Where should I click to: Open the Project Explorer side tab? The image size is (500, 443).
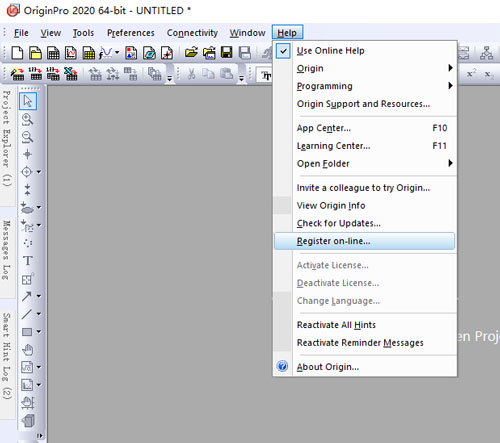click(7, 138)
